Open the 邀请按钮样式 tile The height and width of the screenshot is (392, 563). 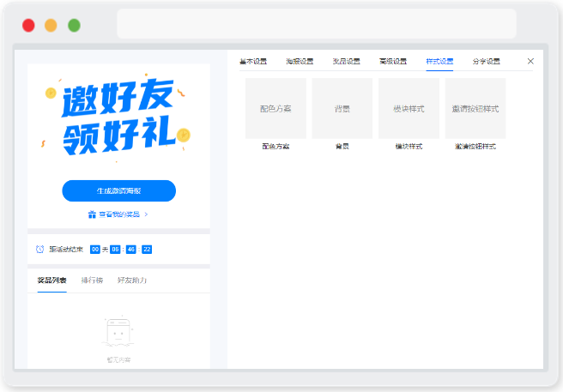click(475, 108)
